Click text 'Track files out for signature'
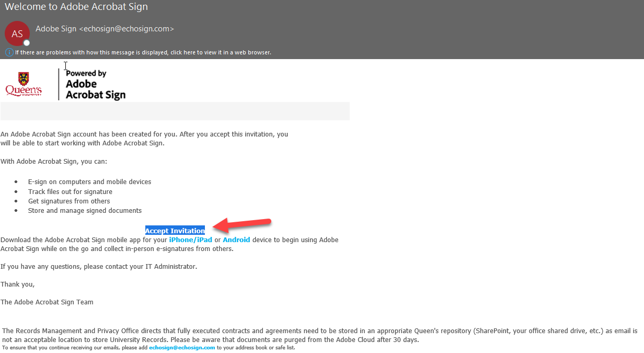644x353 pixels. click(70, 192)
